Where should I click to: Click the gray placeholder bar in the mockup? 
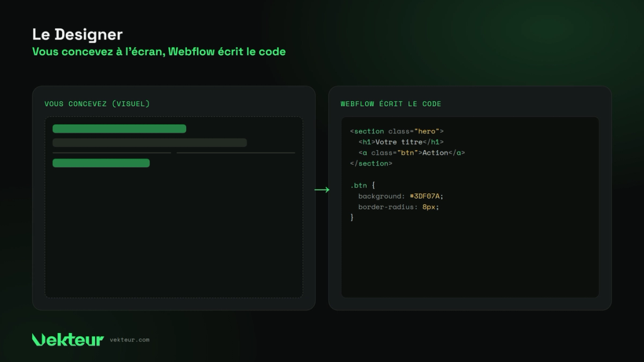pos(150,143)
